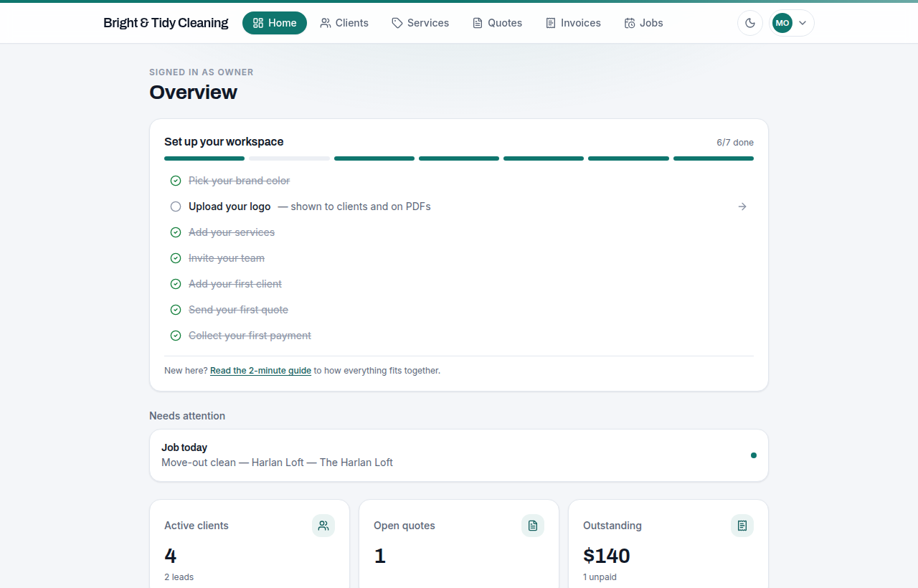The height and width of the screenshot is (588, 918).
Task: Click the last filled progress segment
Action: tap(714, 158)
